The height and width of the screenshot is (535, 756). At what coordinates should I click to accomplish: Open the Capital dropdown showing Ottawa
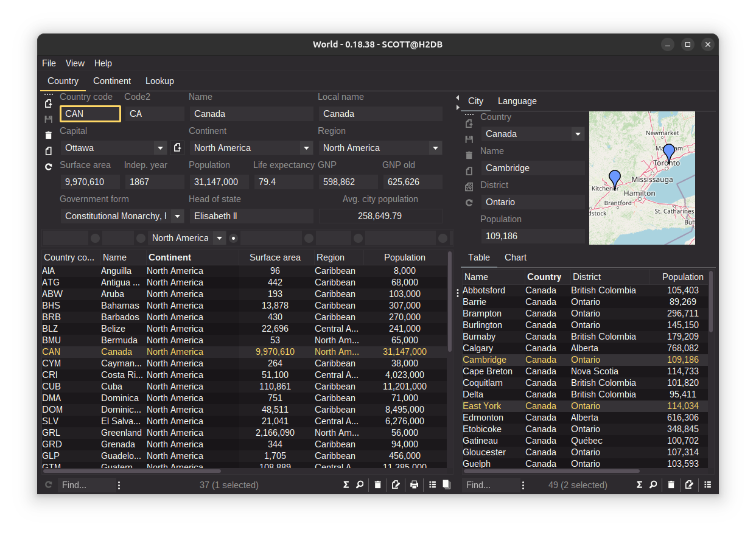coord(160,148)
